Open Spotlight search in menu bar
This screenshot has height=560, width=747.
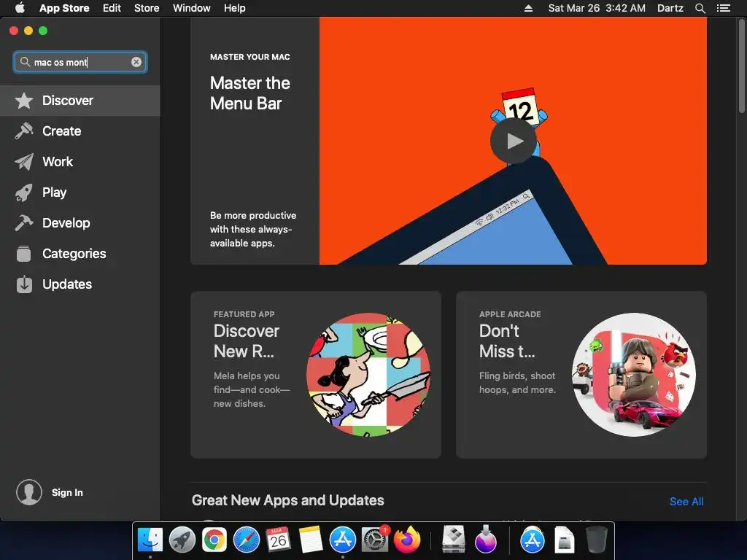pyautogui.click(x=700, y=8)
